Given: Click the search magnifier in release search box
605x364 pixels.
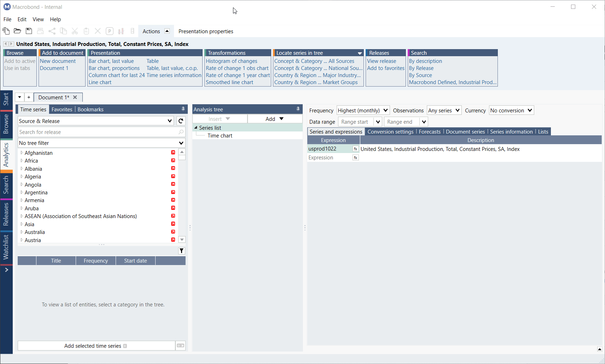Looking at the screenshot, I should click(181, 132).
